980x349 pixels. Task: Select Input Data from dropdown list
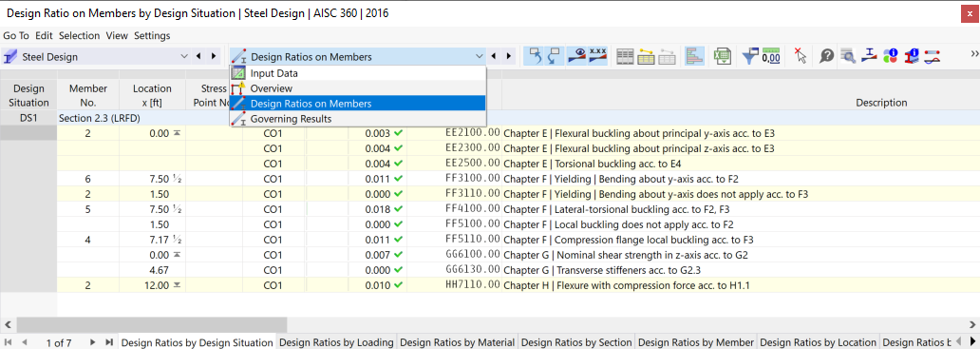(357, 73)
